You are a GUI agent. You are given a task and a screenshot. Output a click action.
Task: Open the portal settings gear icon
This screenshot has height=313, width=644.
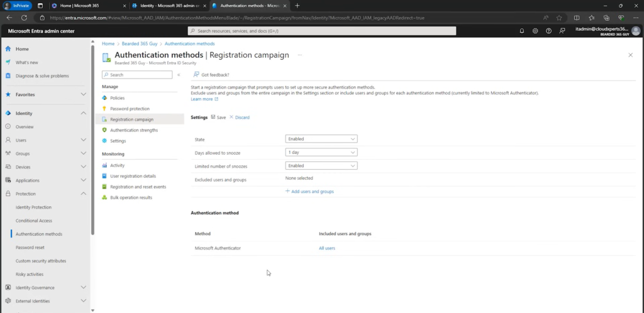point(535,31)
